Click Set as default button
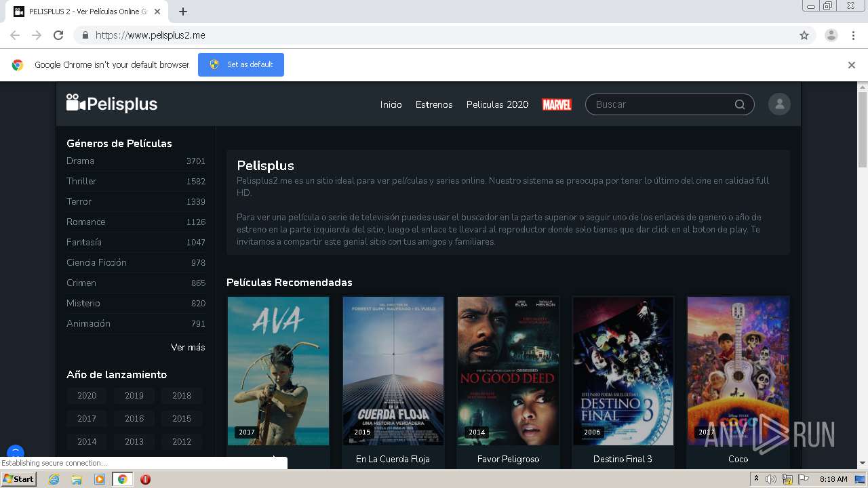The image size is (868, 488). 241,64
